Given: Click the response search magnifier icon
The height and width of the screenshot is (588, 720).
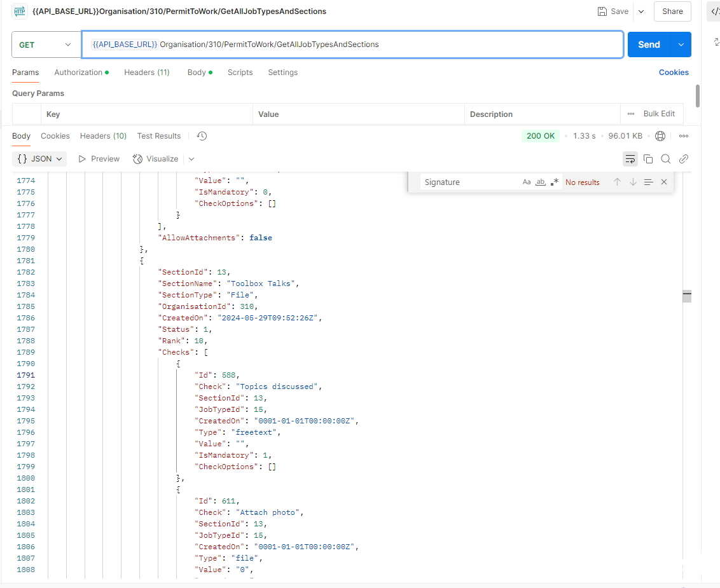Looking at the screenshot, I should coord(666,159).
